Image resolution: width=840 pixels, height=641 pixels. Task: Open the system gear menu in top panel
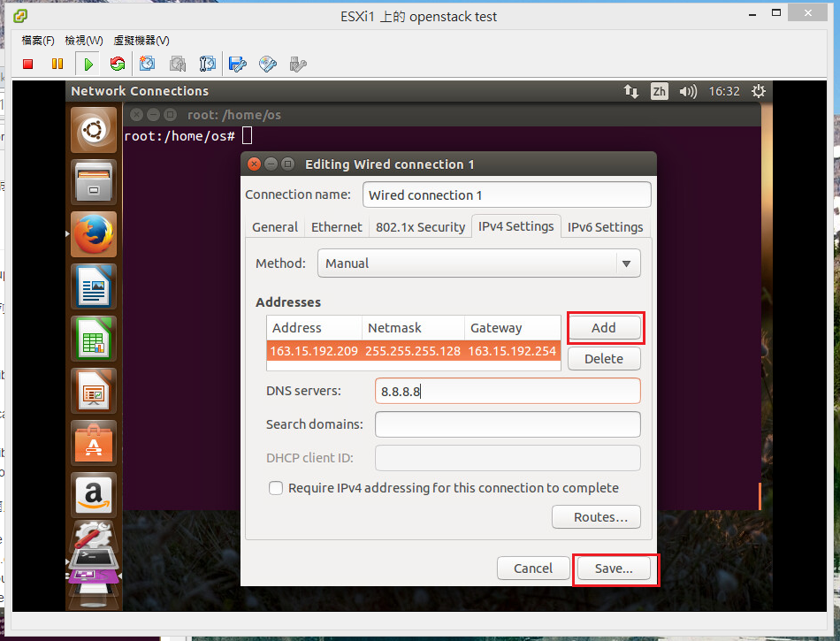(758, 91)
